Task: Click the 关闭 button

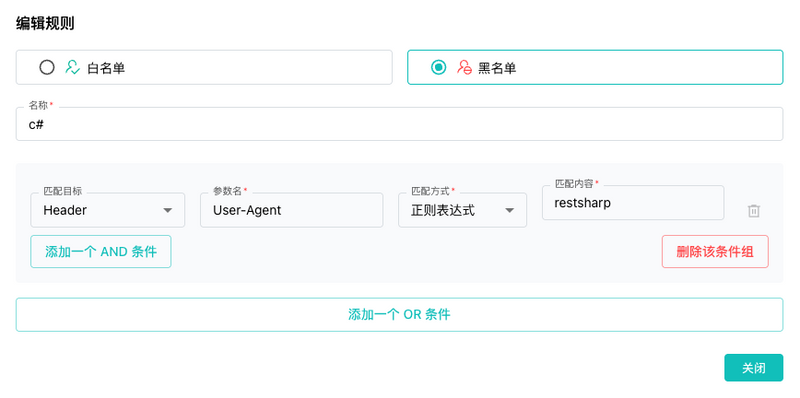Action: (754, 368)
